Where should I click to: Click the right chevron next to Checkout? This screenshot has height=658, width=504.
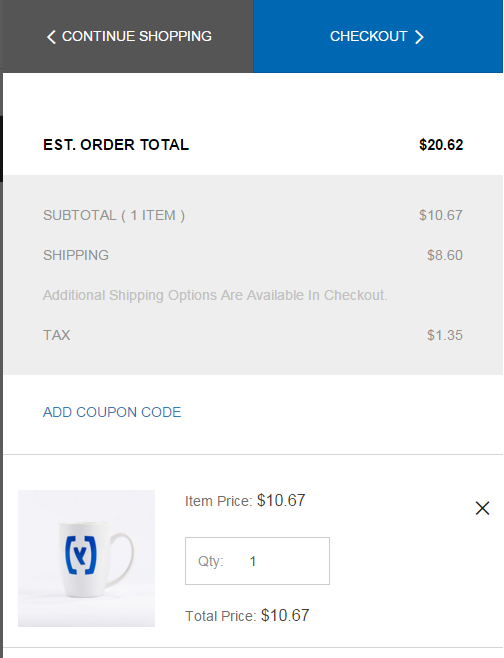[x=419, y=37]
